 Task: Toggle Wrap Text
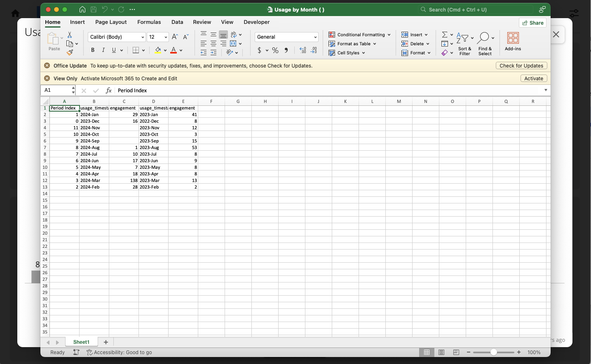pos(234,35)
